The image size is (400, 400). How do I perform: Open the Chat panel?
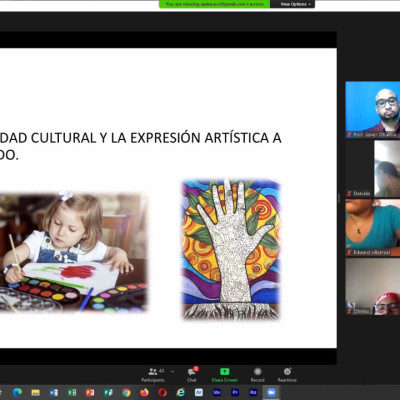click(192, 375)
